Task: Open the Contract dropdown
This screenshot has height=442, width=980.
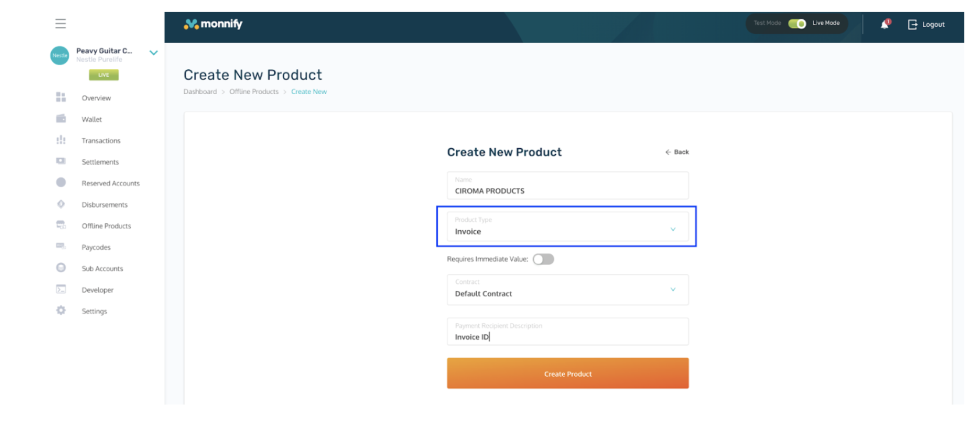Action: pos(567,290)
